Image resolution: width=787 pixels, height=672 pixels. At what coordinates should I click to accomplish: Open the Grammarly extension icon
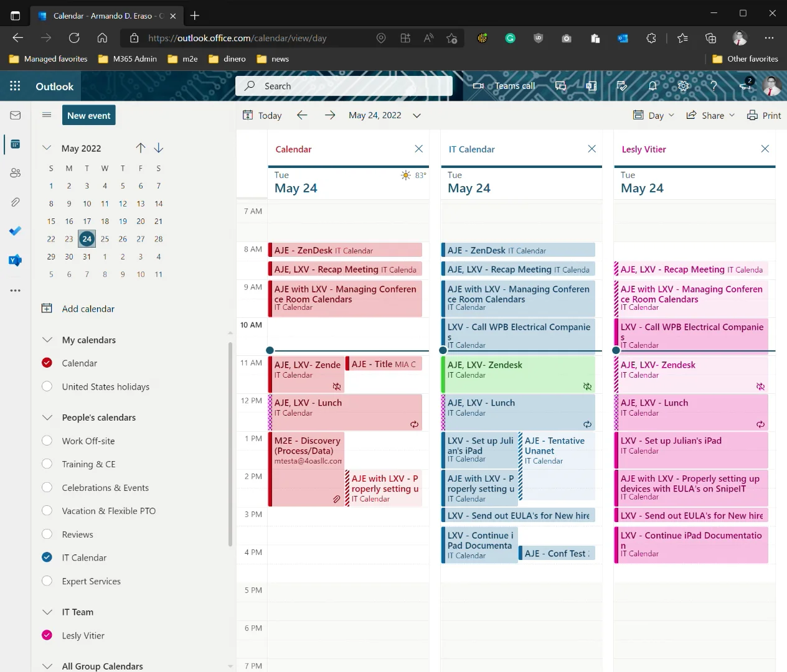pyautogui.click(x=510, y=38)
